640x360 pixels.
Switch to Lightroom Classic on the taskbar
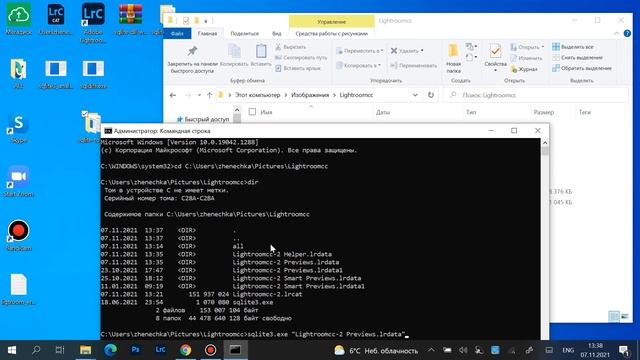click(160, 350)
